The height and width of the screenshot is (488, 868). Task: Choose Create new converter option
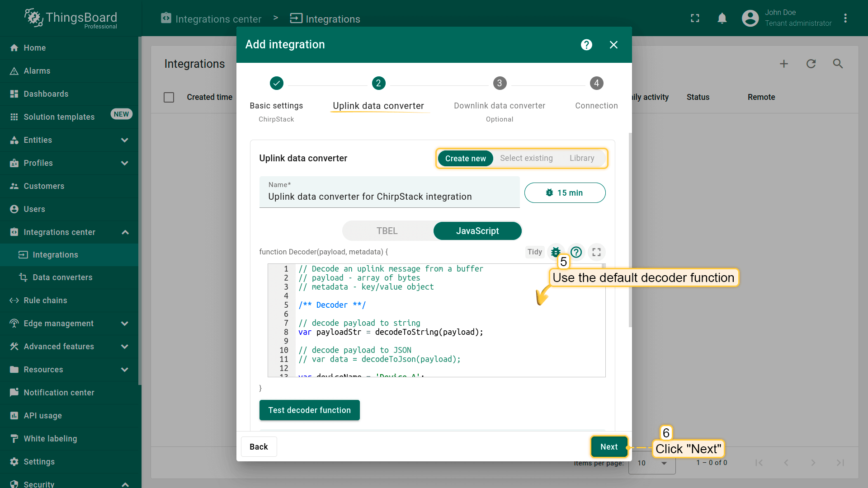[x=465, y=159]
